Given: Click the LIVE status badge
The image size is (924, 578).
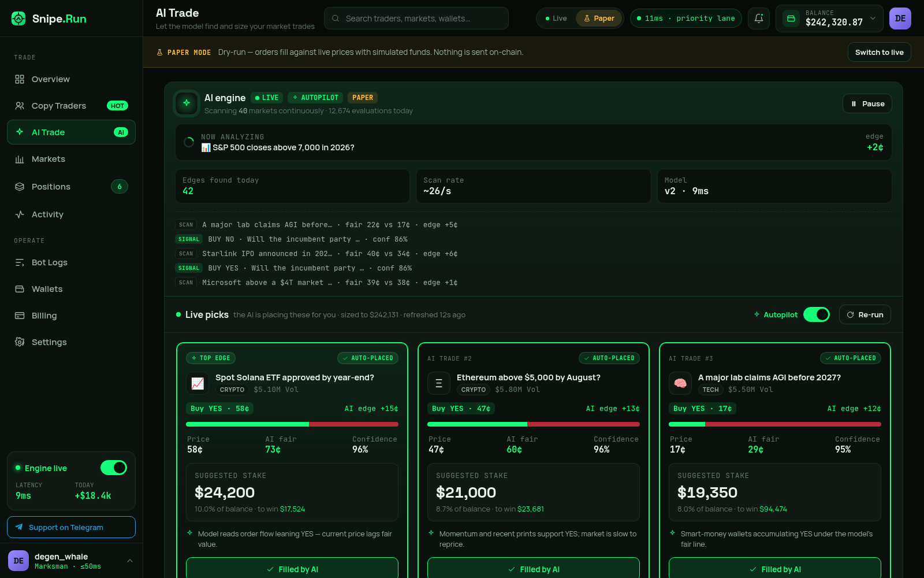Looking at the screenshot, I should coord(267,98).
